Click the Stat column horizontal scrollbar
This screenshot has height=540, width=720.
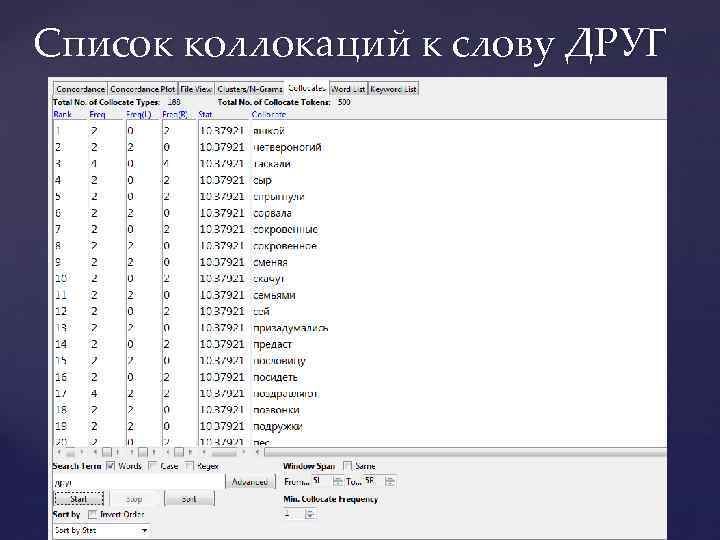(224, 453)
